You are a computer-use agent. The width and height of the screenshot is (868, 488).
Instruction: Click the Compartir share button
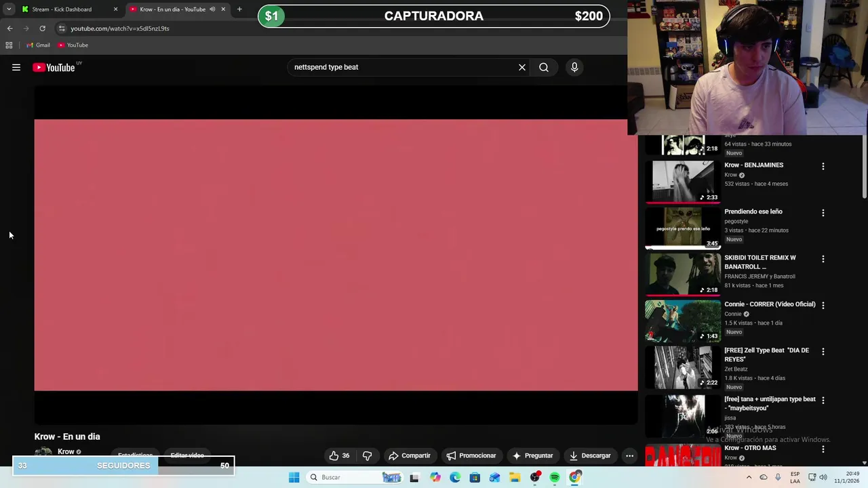click(x=410, y=455)
